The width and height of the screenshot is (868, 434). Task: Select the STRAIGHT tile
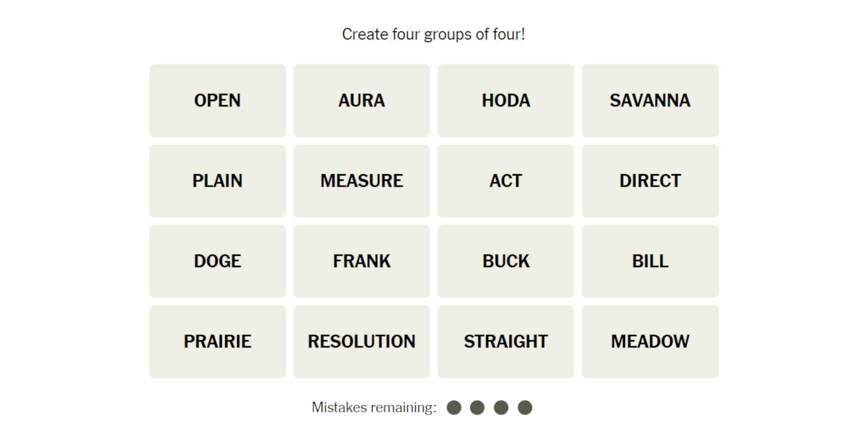(x=506, y=342)
